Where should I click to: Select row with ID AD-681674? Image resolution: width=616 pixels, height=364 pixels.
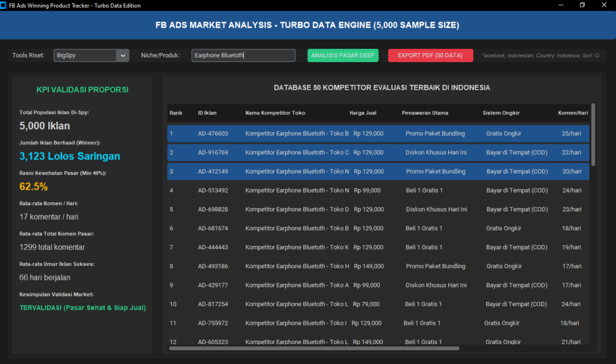click(x=378, y=229)
